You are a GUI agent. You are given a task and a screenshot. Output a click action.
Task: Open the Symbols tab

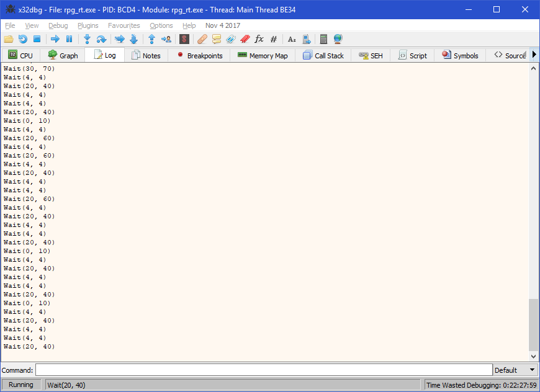[x=460, y=55]
